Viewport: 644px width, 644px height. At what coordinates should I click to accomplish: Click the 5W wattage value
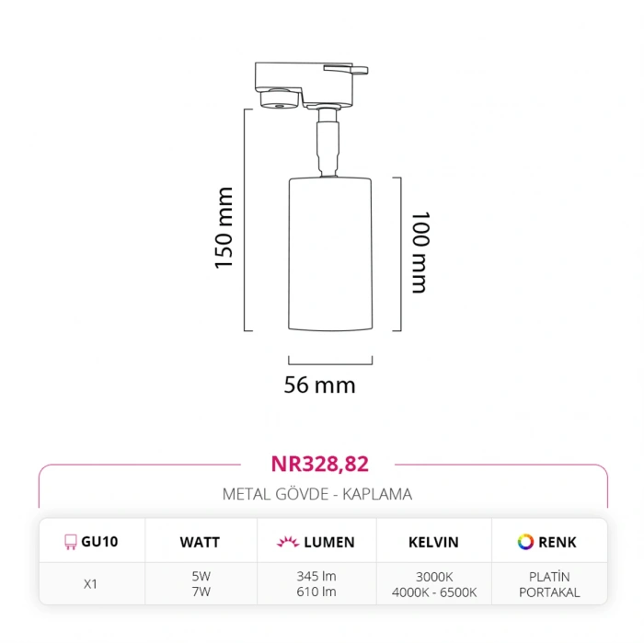(201, 577)
